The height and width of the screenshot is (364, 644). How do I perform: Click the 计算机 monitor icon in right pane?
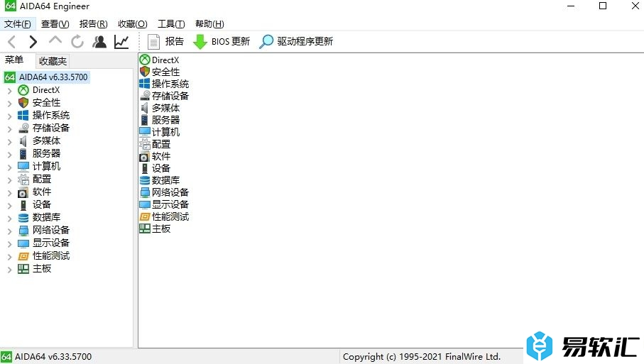[145, 132]
